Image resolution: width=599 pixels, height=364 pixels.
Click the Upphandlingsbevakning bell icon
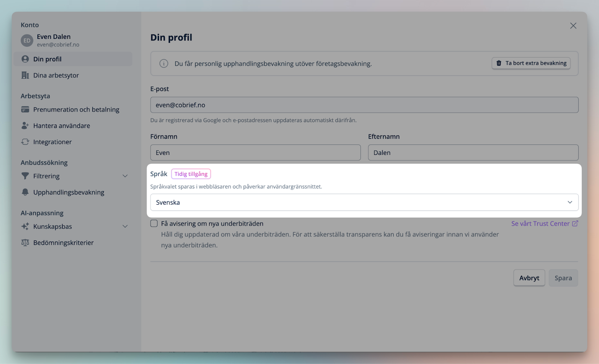[25, 192]
